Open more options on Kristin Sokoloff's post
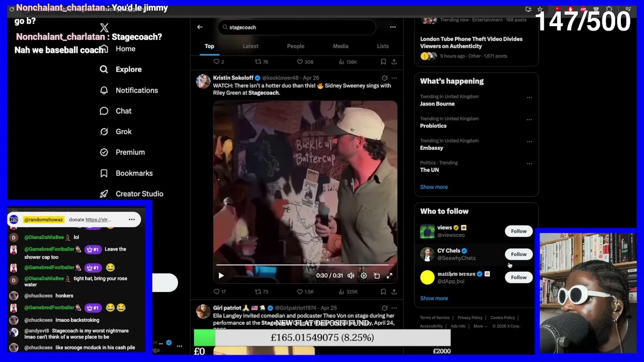This screenshot has height=362, width=644. 394,78
